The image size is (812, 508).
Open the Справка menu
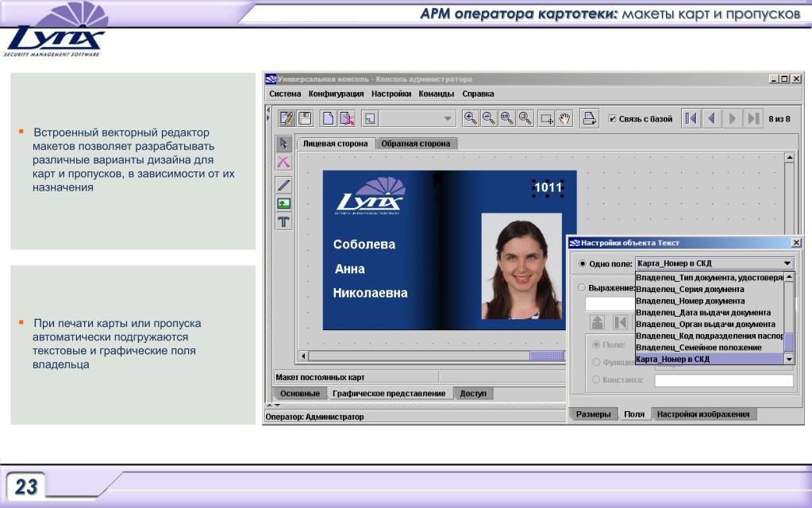[x=478, y=94]
